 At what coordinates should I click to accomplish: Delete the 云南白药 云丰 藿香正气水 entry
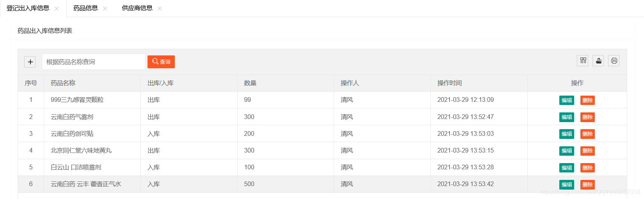coord(587,185)
